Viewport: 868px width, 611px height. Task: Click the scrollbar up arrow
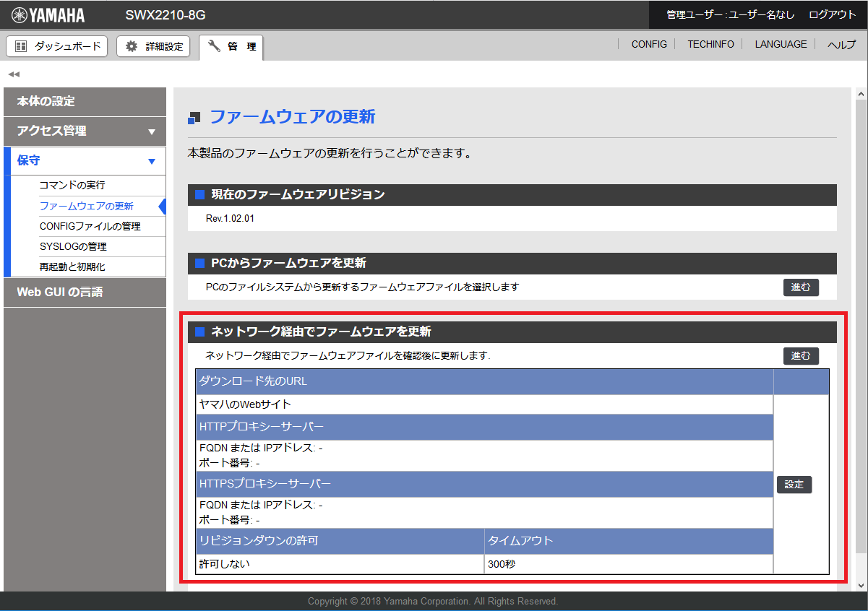861,94
